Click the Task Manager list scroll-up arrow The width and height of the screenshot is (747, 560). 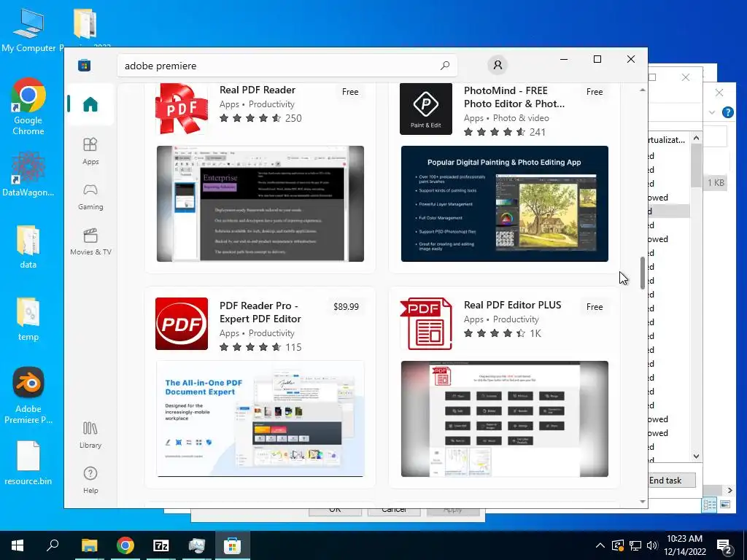(697, 138)
